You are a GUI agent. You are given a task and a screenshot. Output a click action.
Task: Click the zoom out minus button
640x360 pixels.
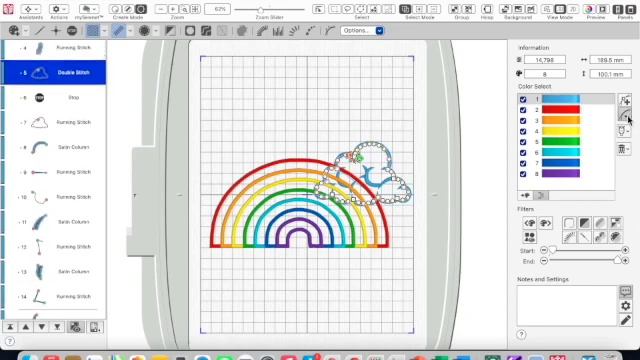tap(161, 9)
